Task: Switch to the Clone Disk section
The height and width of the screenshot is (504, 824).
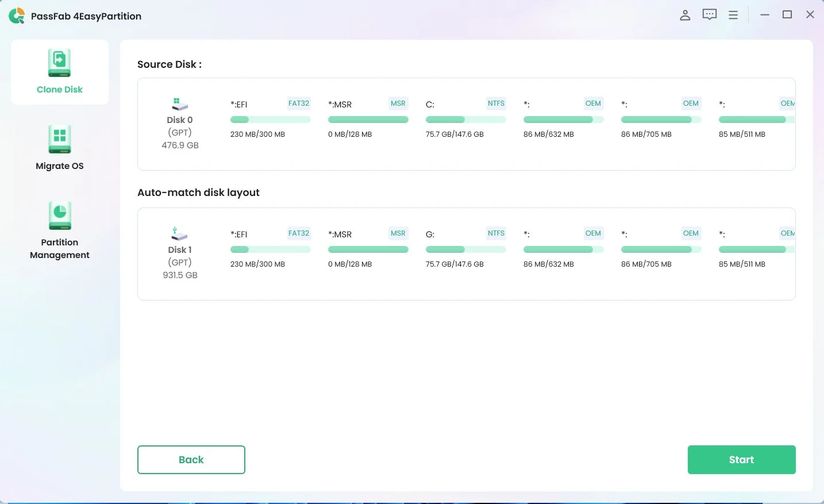Action: click(x=60, y=72)
